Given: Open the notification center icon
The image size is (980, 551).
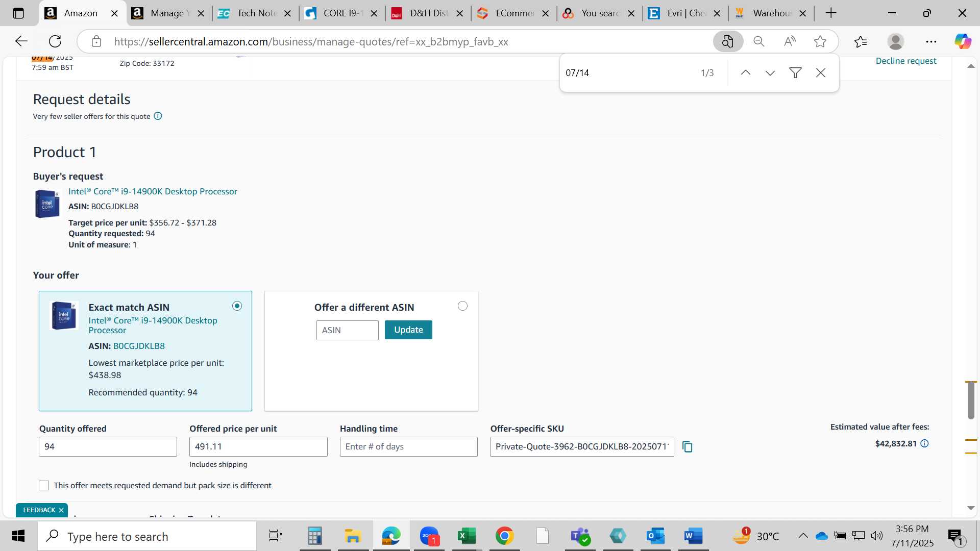Looking at the screenshot, I should coord(955,536).
